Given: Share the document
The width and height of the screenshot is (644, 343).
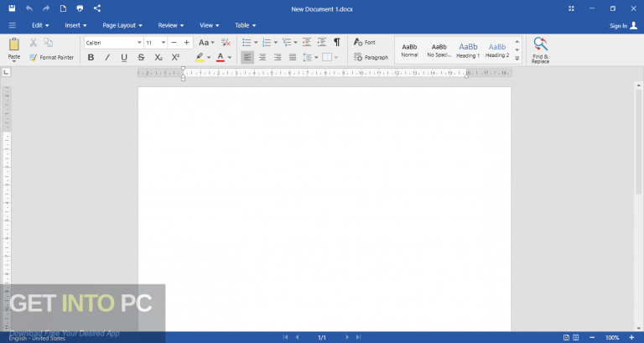Looking at the screenshot, I should [x=97, y=8].
